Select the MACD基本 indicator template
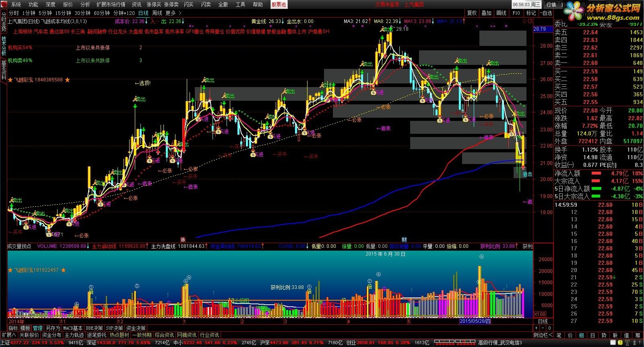 pos(73,328)
